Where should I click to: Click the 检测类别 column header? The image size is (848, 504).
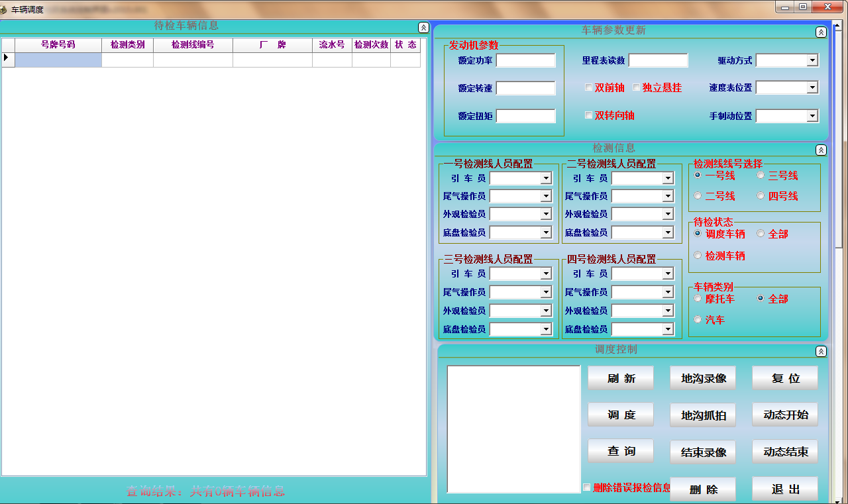tap(127, 45)
